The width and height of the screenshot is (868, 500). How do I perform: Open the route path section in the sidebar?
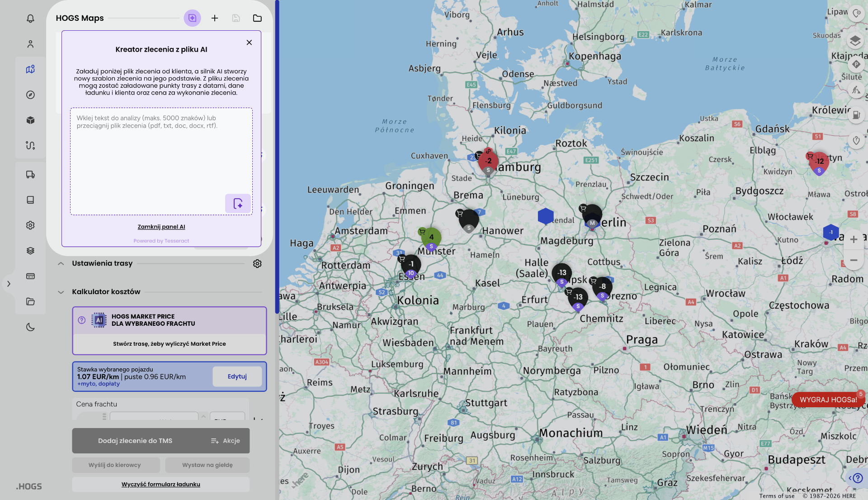click(x=30, y=145)
